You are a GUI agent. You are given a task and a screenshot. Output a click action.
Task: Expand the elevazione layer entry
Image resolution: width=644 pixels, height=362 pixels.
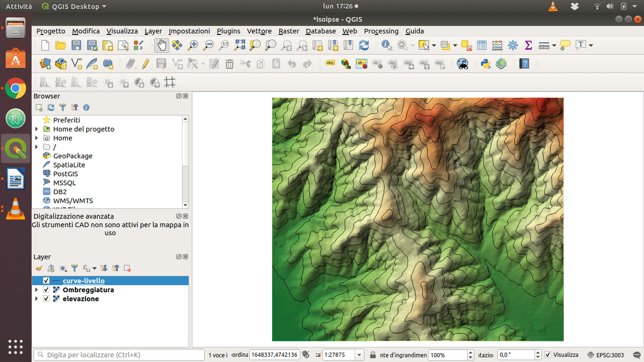coord(37,299)
